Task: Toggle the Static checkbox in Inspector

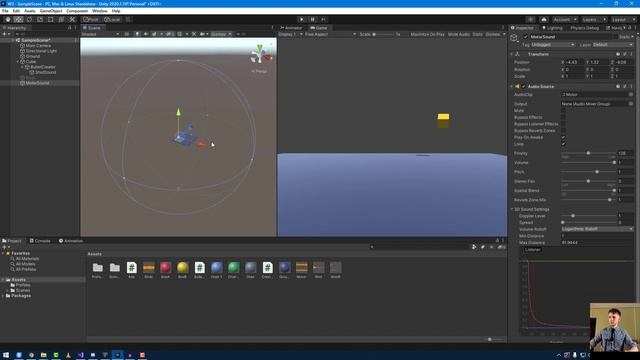Action: click(x=615, y=37)
